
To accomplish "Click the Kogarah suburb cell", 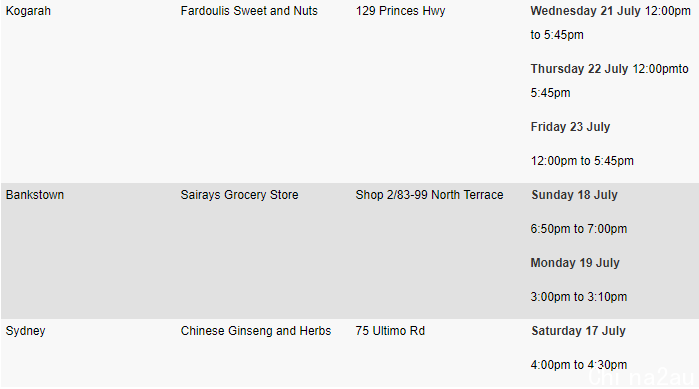I will (28, 11).
